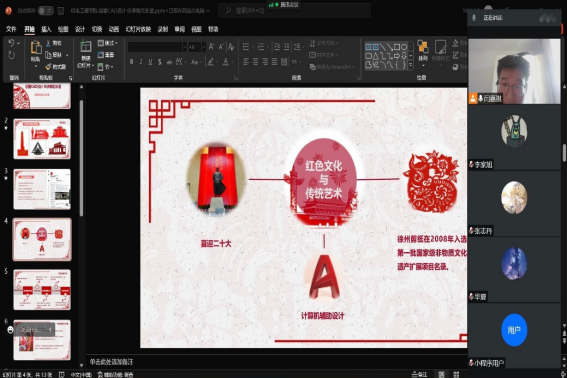
Task: Click the Paste clipboard icon
Action: click(x=35, y=52)
